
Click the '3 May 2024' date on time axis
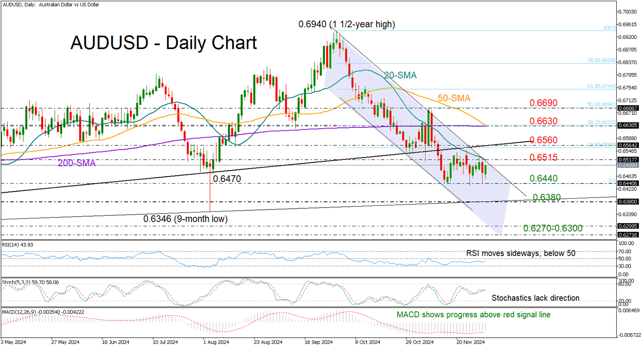coord(13,342)
